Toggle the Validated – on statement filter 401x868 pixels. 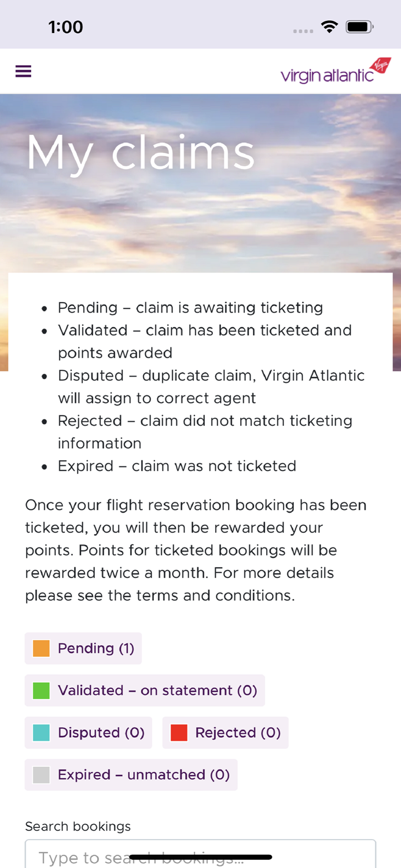145,690
